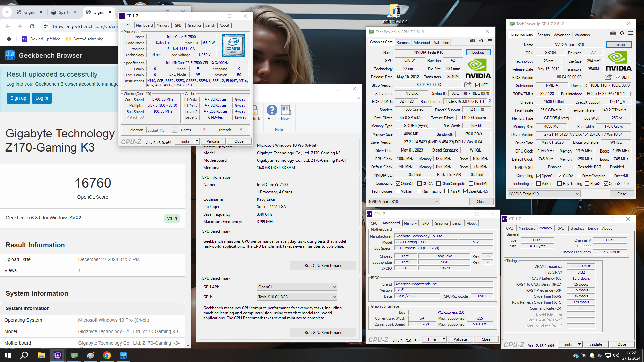Open Bench tab in CPU-Z CPU window
The width and height of the screenshot is (644, 362).
pyautogui.click(x=210, y=25)
